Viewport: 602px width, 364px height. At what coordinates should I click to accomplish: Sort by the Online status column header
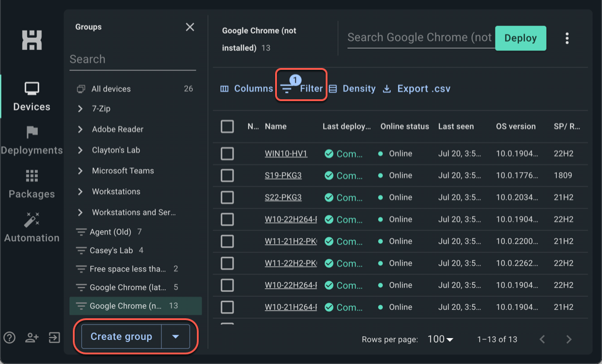[x=405, y=126]
